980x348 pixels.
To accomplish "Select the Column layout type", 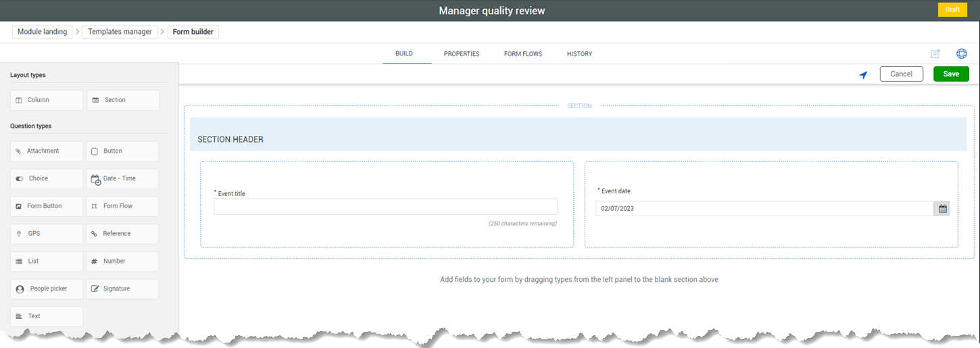I will [47, 100].
